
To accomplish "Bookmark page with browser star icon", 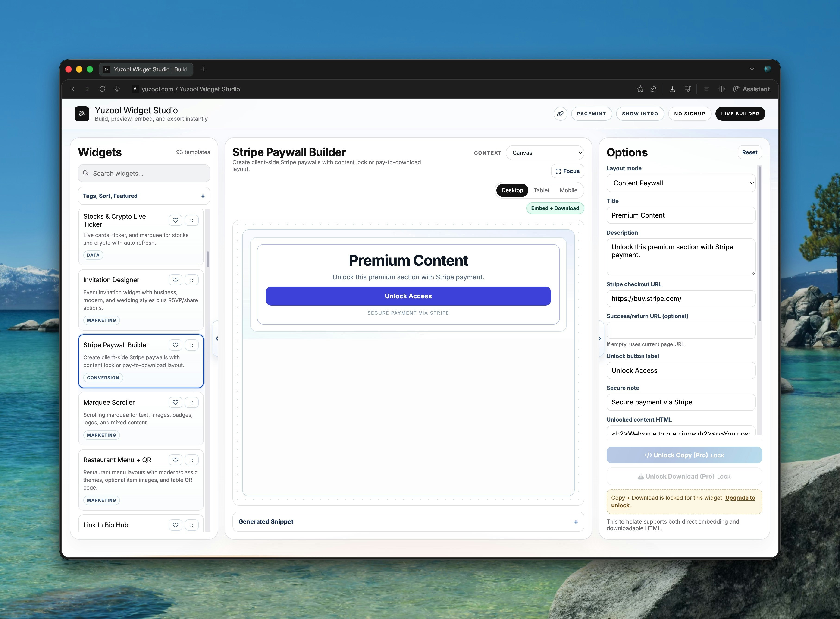I will (x=640, y=89).
